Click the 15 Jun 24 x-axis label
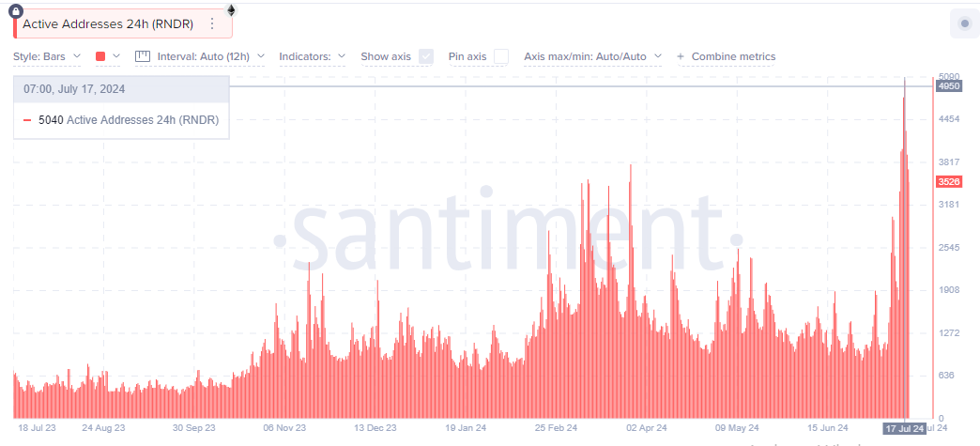 [828, 428]
